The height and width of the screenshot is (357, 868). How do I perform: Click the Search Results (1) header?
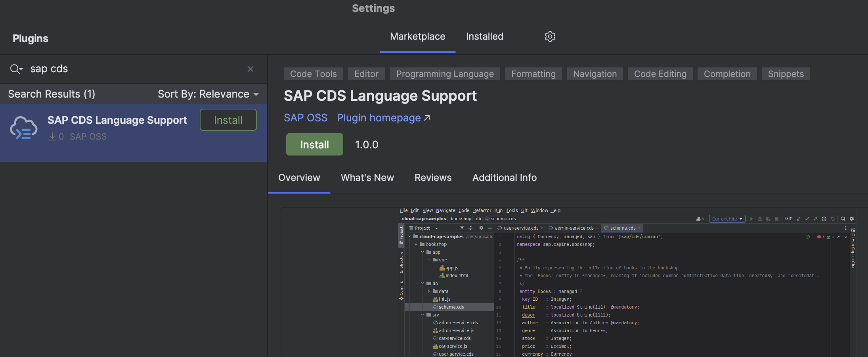pos(52,94)
